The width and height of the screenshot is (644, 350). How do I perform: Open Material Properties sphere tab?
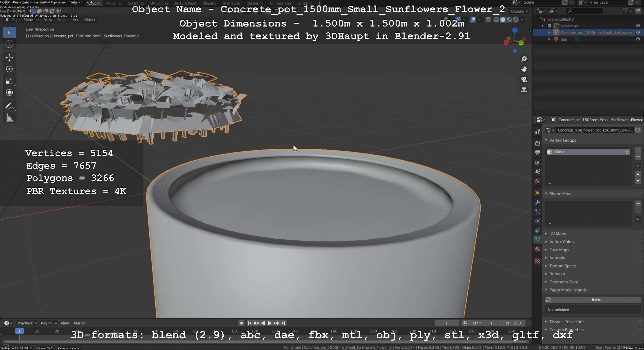click(538, 249)
